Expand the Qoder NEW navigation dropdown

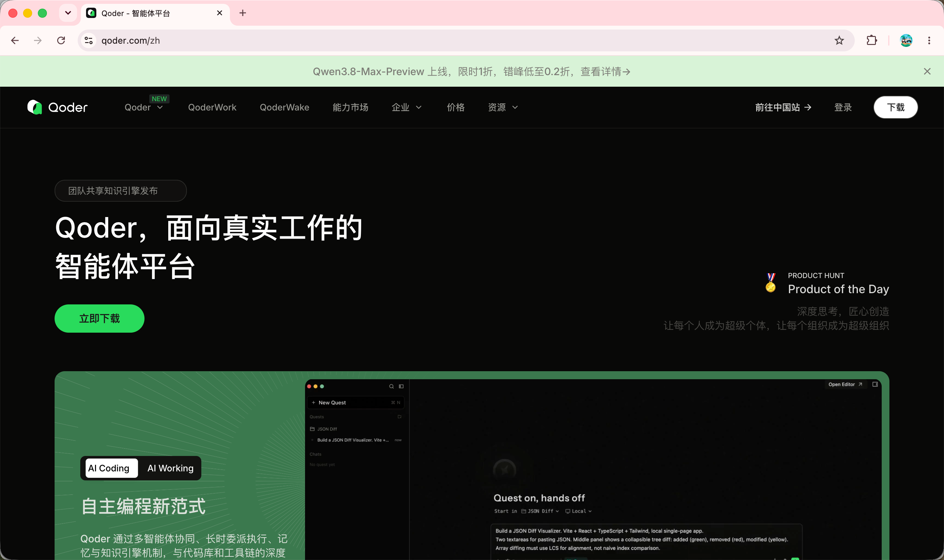(x=144, y=108)
